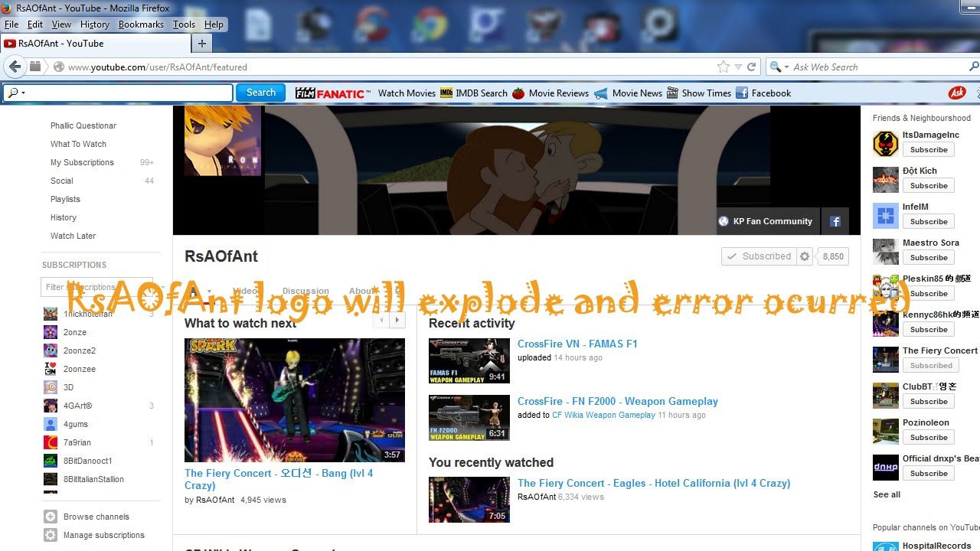The image size is (980, 551).
Task: Open subscription settings gear icon
Action: [805, 256]
